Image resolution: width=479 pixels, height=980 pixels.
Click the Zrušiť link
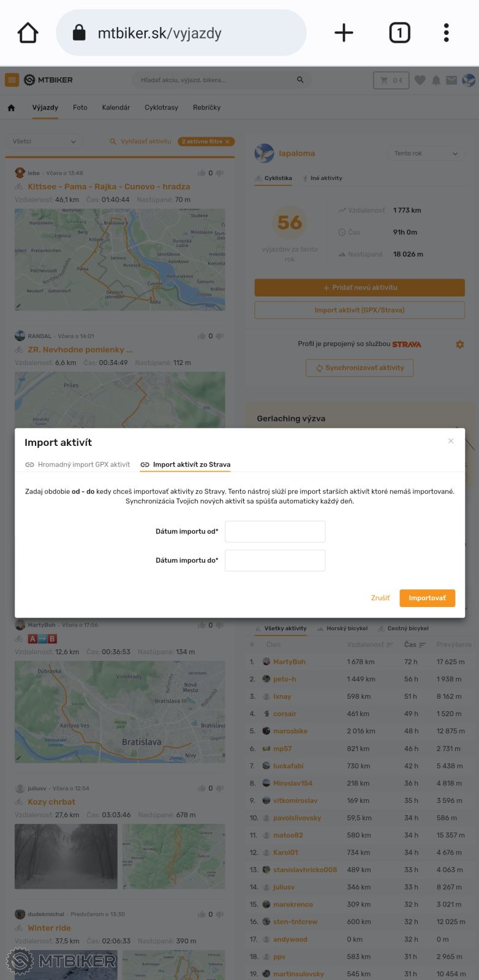click(x=380, y=598)
